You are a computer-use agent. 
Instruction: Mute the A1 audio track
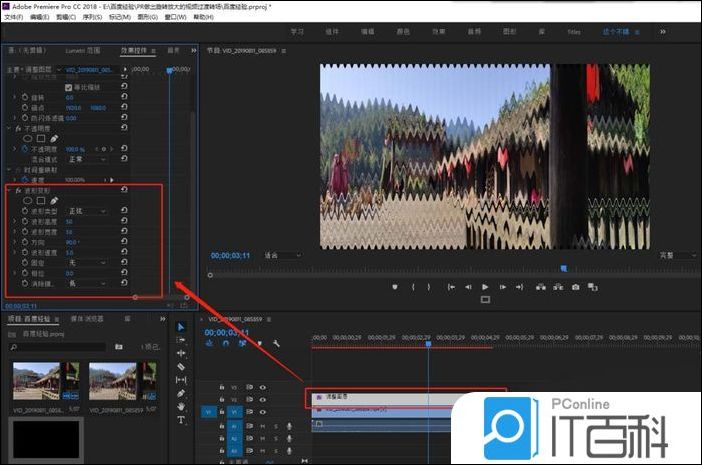click(263, 425)
